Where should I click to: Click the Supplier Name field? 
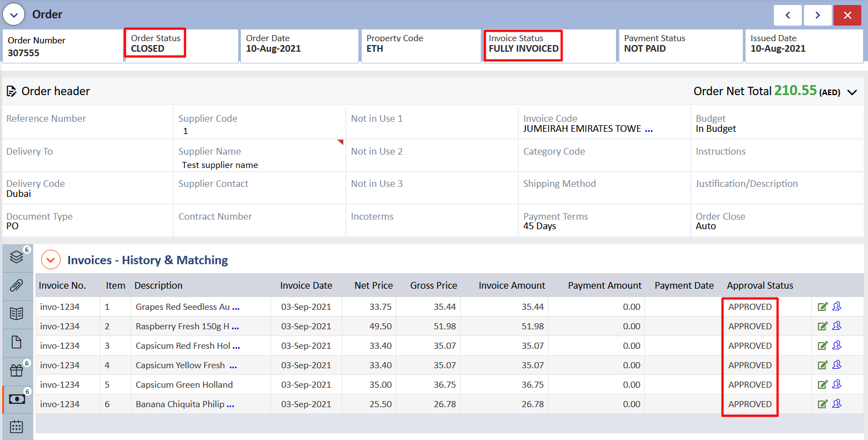click(x=259, y=156)
